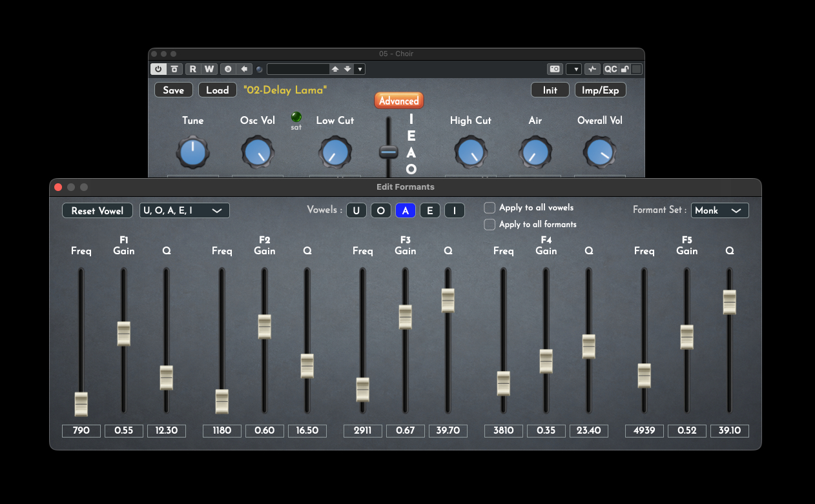This screenshot has width=815, height=504.
Task: Click the waveform activity icon in Choir toolbar
Action: pyautogui.click(x=593, y=69)
